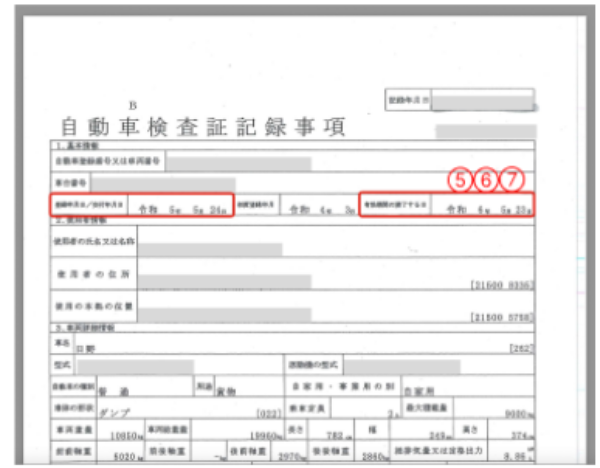Click the 自家用・事業用の別 label

343,386
